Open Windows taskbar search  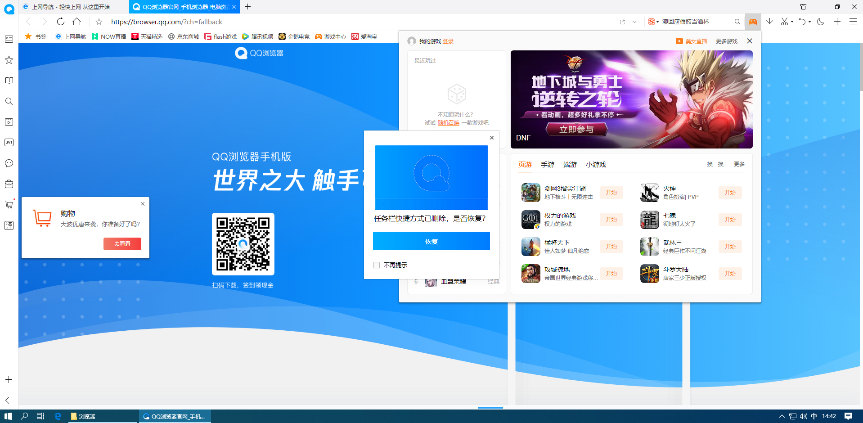pos(25,416)
